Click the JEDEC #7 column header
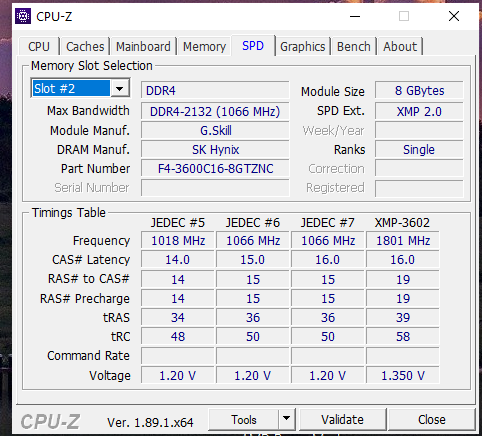The image size is (482, 436). point(327,222)
